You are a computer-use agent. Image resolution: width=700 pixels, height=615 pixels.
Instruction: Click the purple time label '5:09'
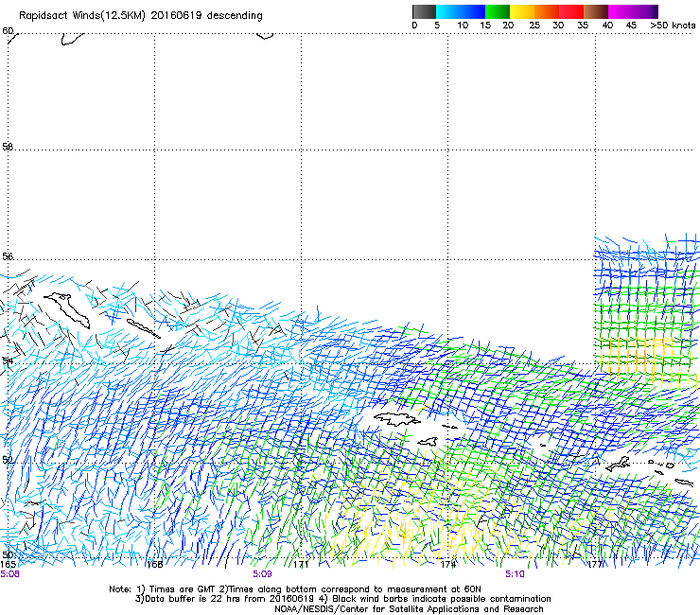(x=263, y=574)
